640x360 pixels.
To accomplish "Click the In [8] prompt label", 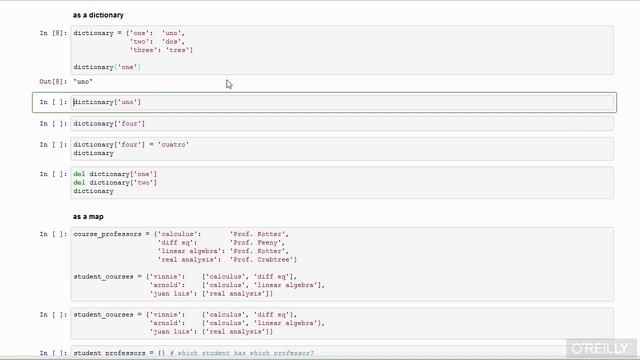I will (53, 33).
